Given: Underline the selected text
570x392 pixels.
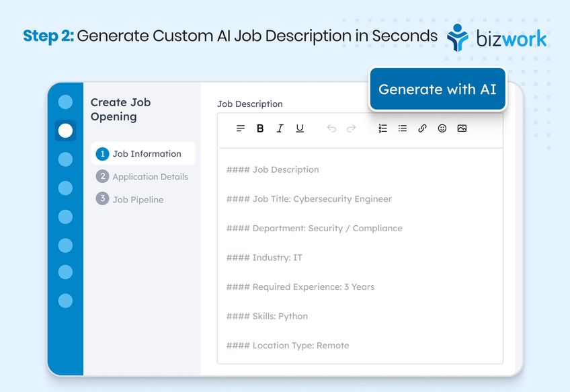Looking at the screenshot, I should [x=299, y=128].
